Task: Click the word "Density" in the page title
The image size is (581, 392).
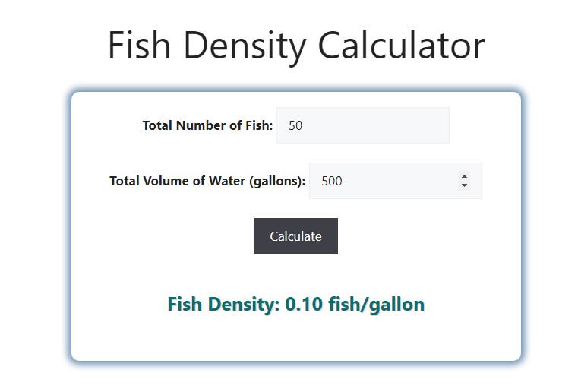Action: tap(245, 47)
